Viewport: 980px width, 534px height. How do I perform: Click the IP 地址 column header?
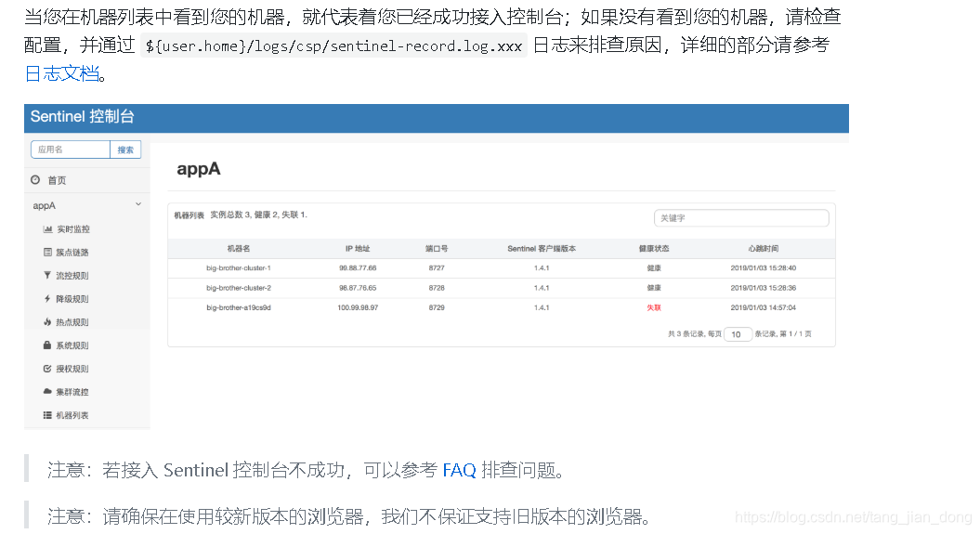[x=358, y=249]
